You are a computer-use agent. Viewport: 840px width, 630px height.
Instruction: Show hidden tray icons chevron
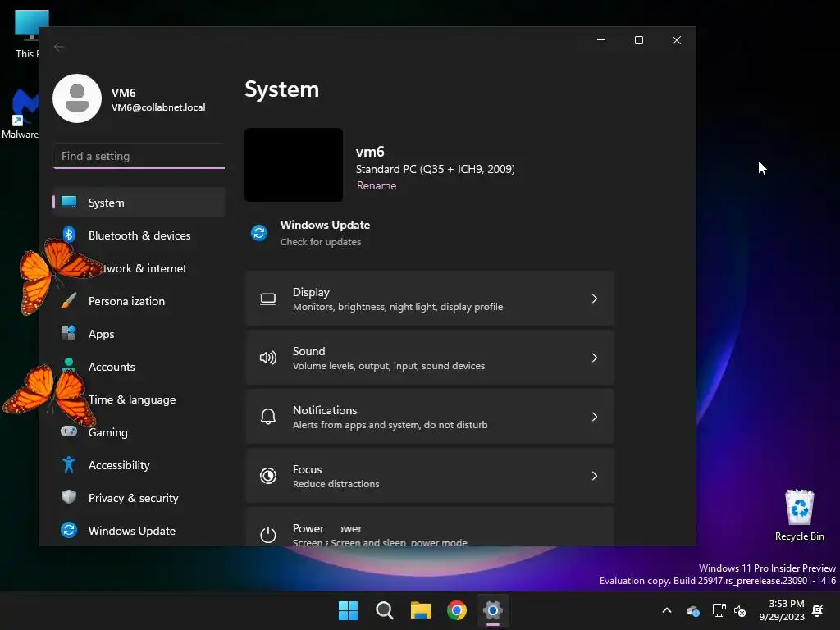(x=667, y=610)
